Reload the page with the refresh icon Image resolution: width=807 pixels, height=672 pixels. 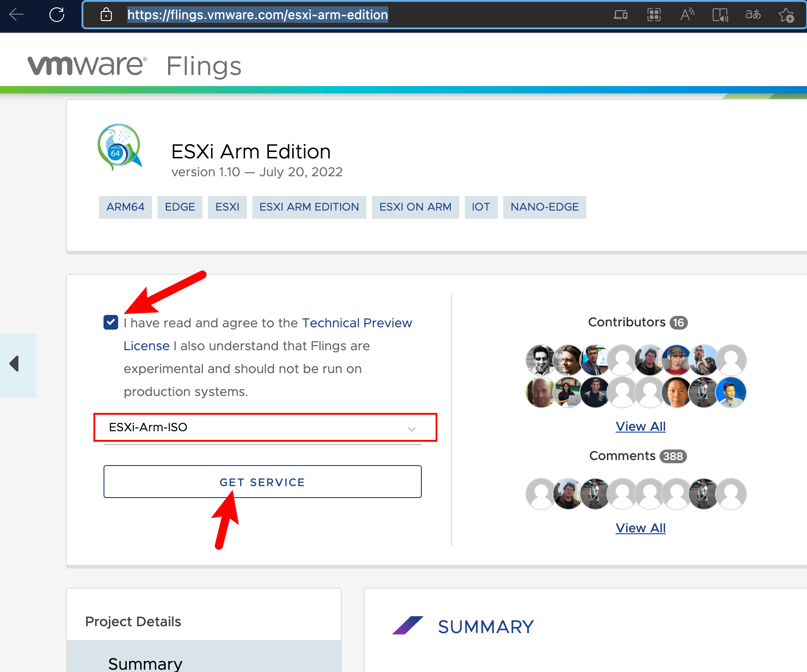coord(57,15)
